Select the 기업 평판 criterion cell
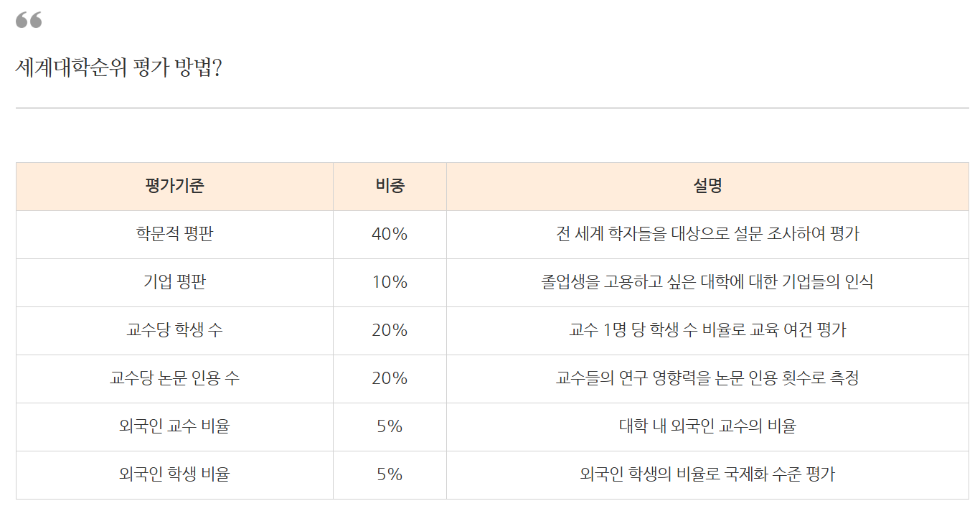The width and height of the screenshot is (980, 511). point(174,283)
